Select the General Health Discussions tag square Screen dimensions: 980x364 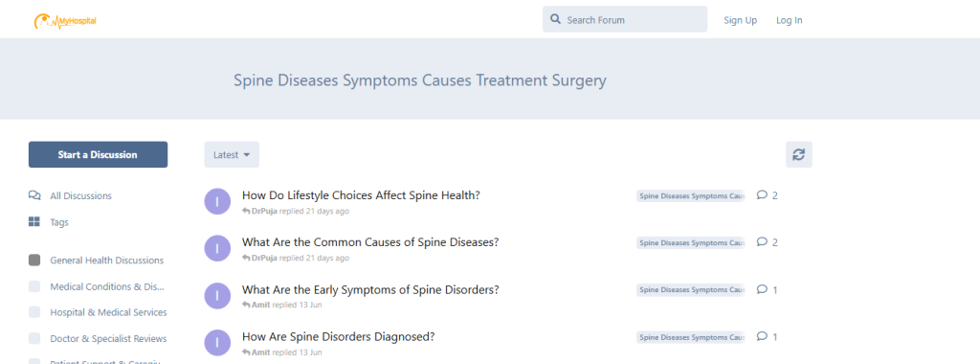coord(34,261)
